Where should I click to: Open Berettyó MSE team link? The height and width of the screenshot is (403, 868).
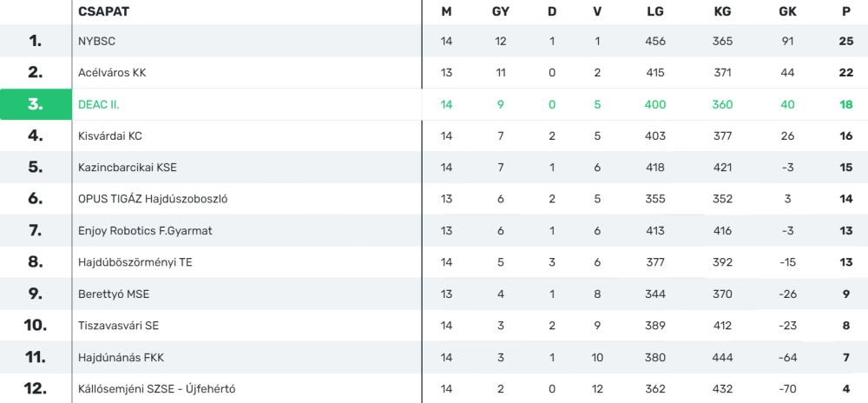(x=114, y=294)
